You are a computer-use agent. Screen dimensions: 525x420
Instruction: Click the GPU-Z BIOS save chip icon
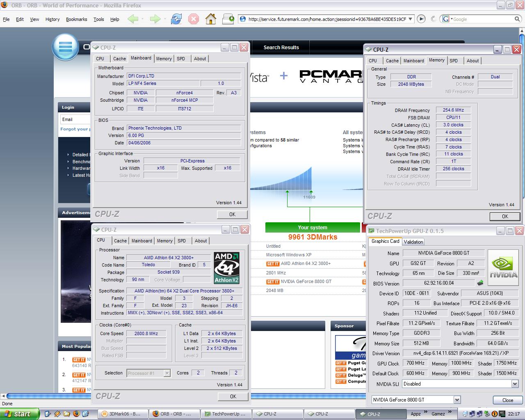[x=480, y=283]
